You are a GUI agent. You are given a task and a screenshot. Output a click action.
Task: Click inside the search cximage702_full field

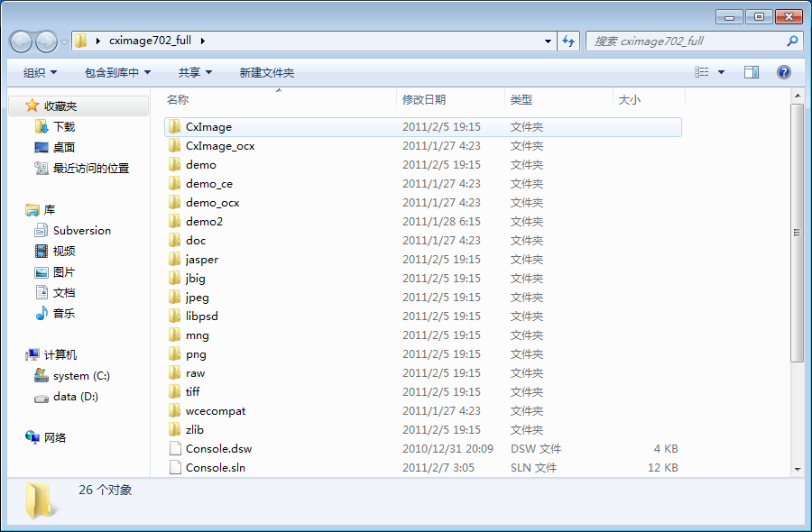coord(686,41)
